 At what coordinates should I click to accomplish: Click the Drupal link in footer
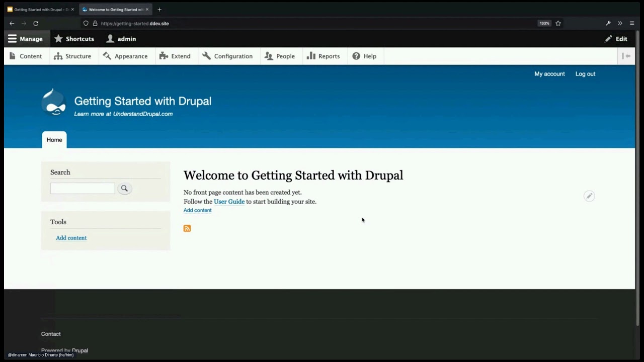80,350
